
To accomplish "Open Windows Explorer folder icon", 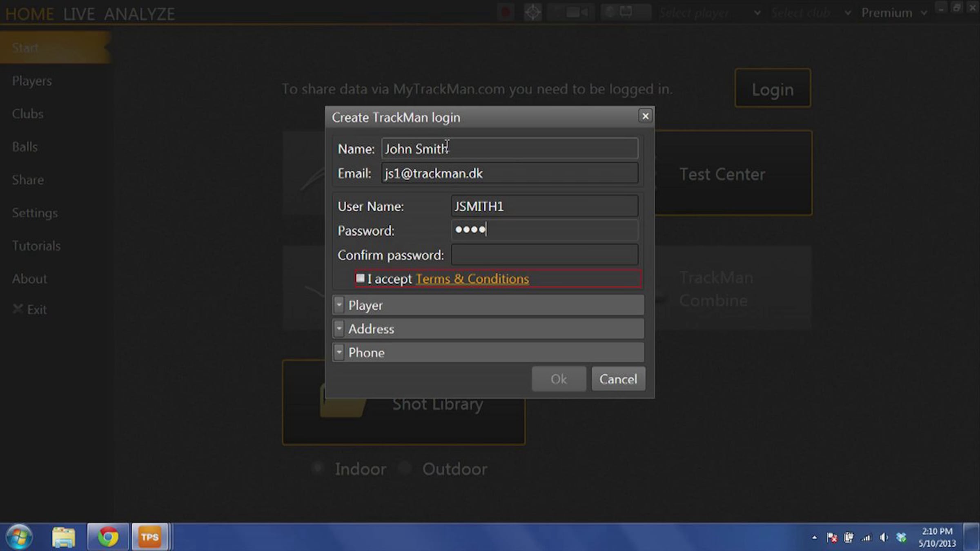I will tap(63, 537).
